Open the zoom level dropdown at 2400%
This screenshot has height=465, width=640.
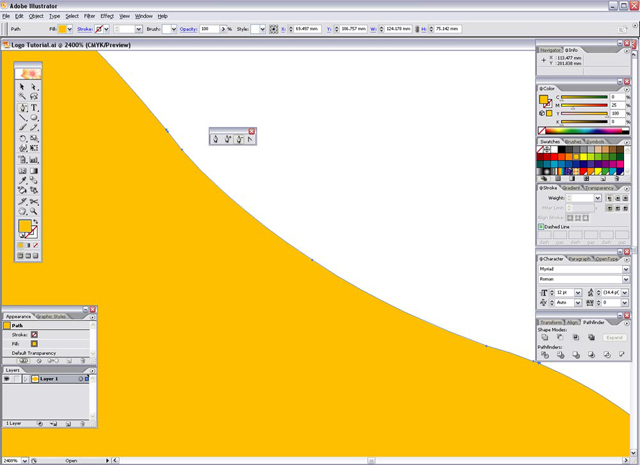(x=24, y=461)
